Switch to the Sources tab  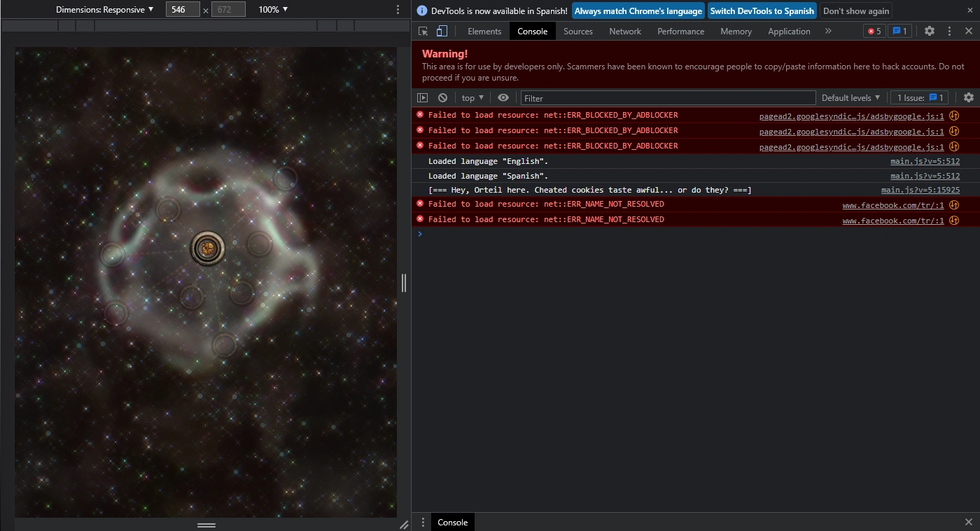pos(578,31)
